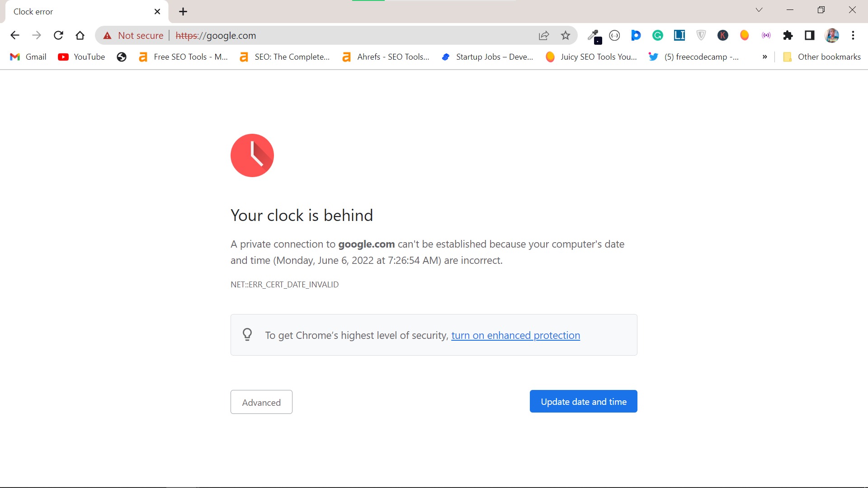
Task: Open a new tab with plus button
Action: tap(183, 12)
